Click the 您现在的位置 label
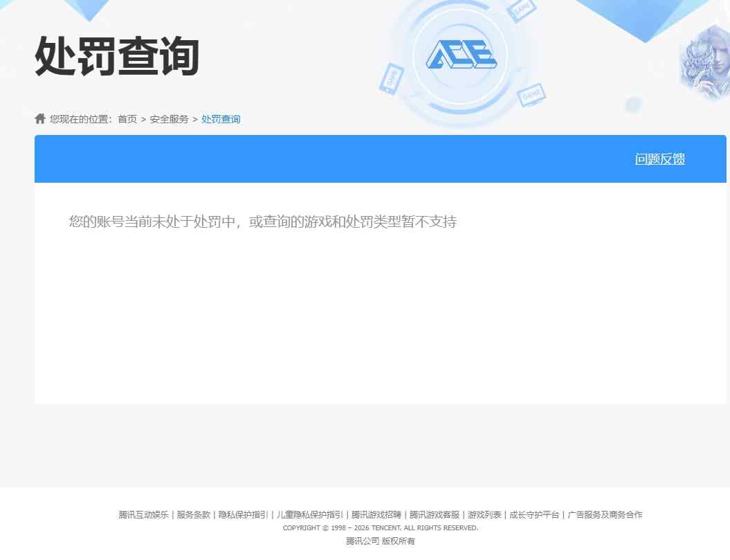730x560 pixels. [x=81, y=119]
